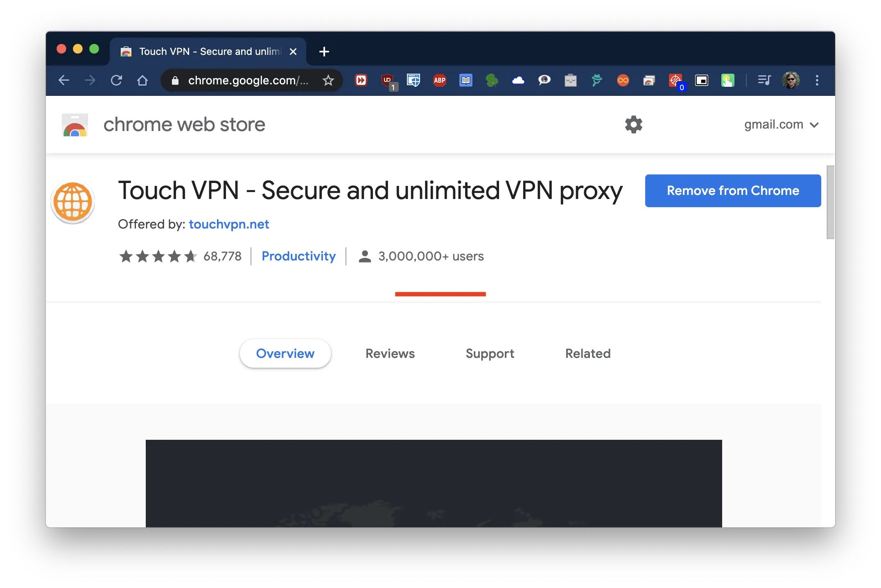This screenshot has width=881, height=588.
Task: Open the gray sleepy face box extension
Action: pos(570,80)
